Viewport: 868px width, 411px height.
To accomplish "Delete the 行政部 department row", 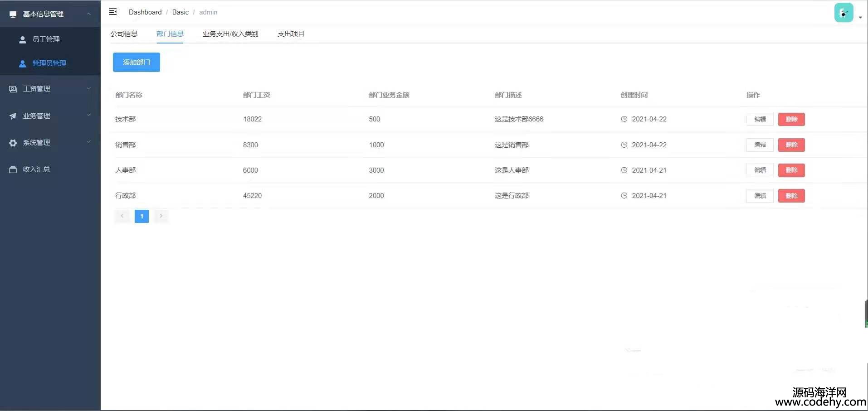I will tap(791, 196).
